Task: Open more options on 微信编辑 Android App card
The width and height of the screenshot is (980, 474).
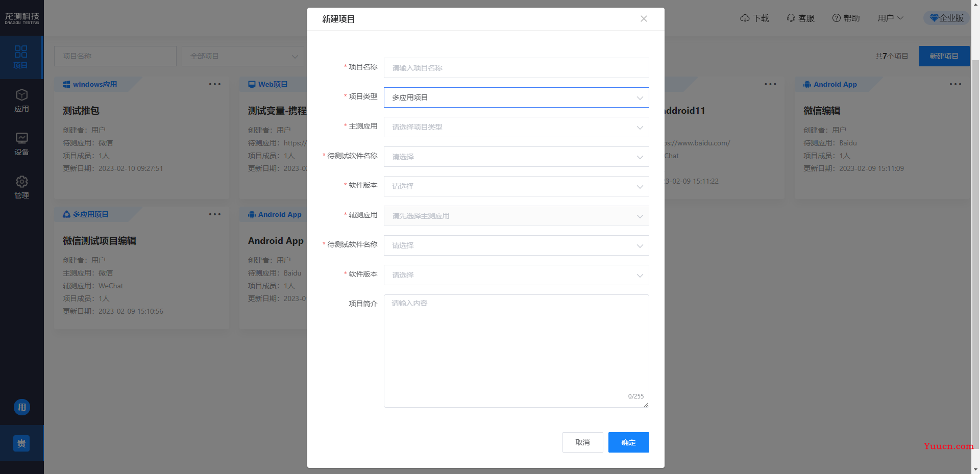Action: 955,84
